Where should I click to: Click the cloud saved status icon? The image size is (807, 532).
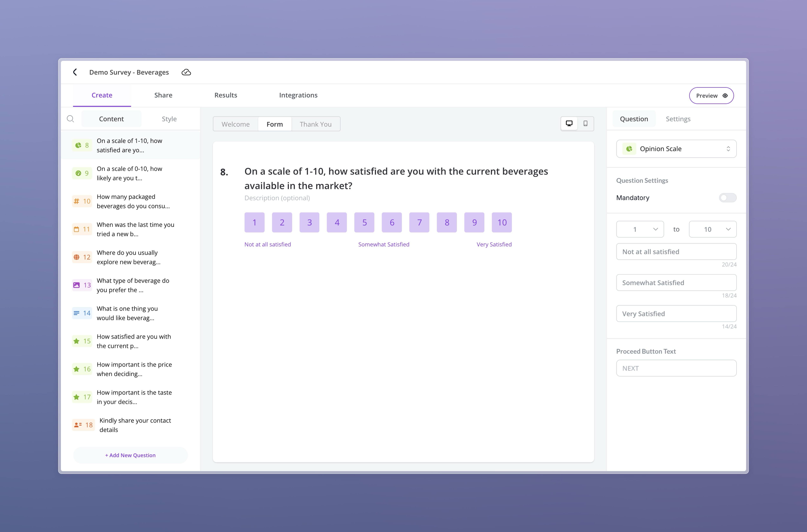pyautogui.click(x=186, y=72)
